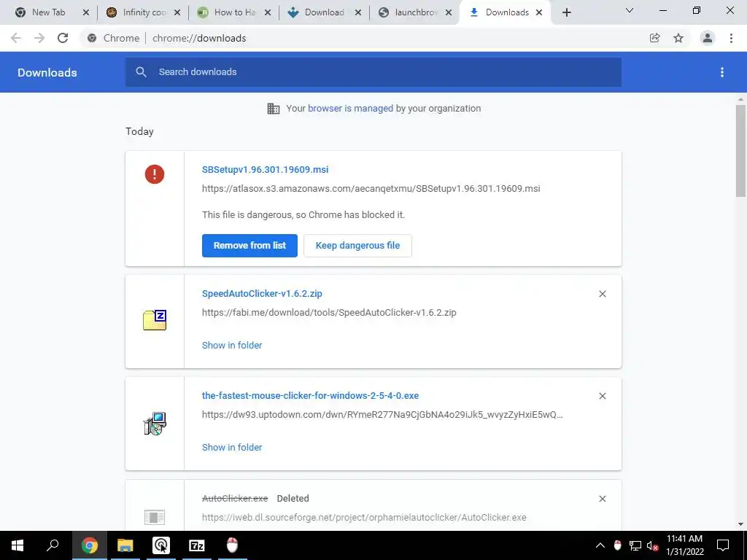
Task: Go back with the back arrow
Action: (16, 38)
